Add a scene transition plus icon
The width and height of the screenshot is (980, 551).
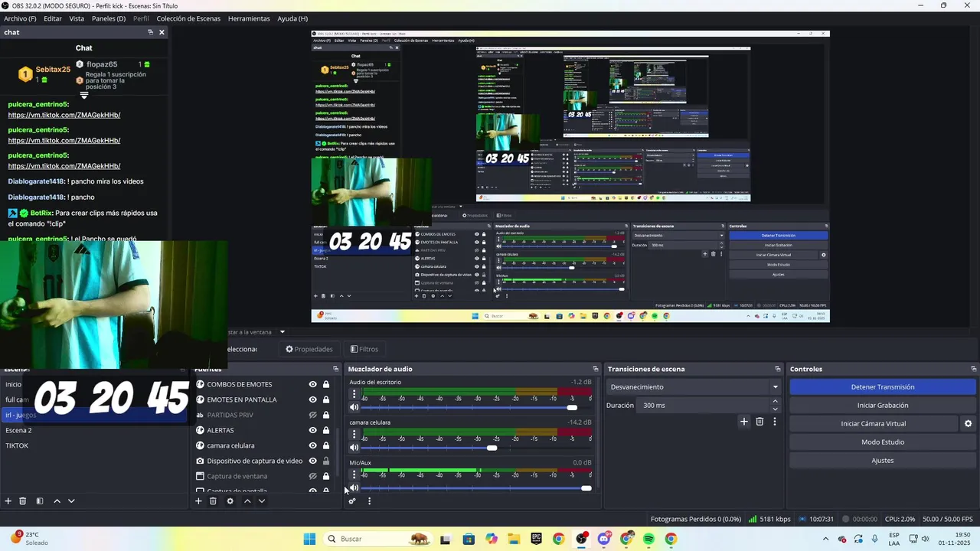point(743,422)
